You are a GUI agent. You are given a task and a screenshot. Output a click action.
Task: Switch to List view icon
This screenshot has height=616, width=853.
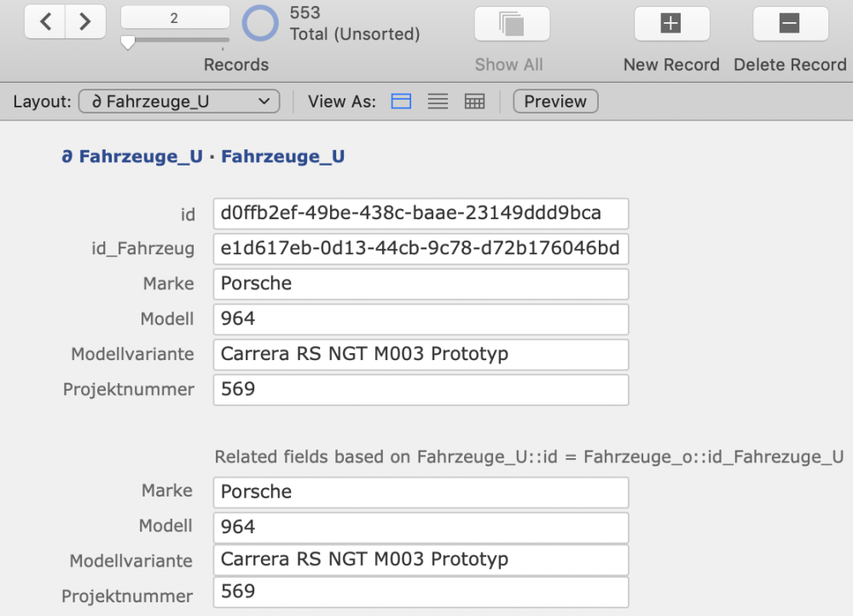(x=438, y=102)
